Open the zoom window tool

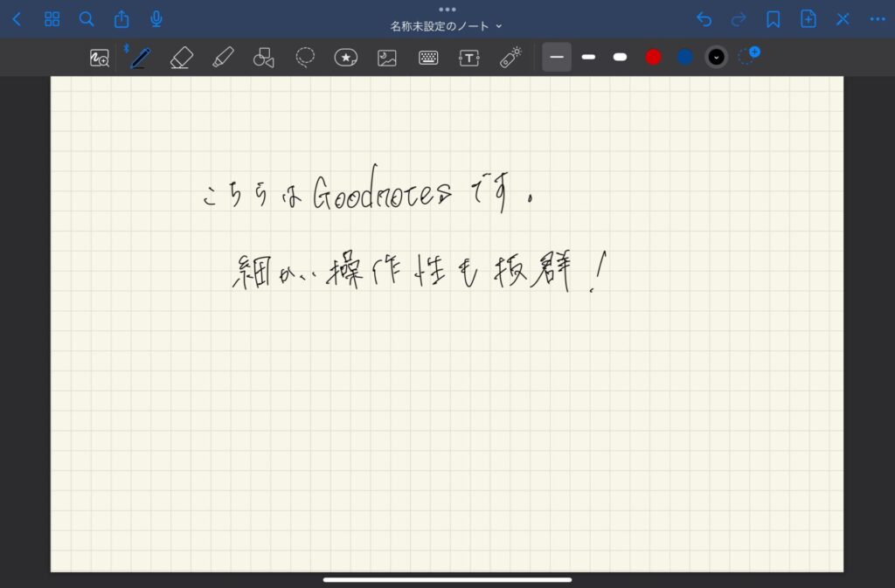100,58
